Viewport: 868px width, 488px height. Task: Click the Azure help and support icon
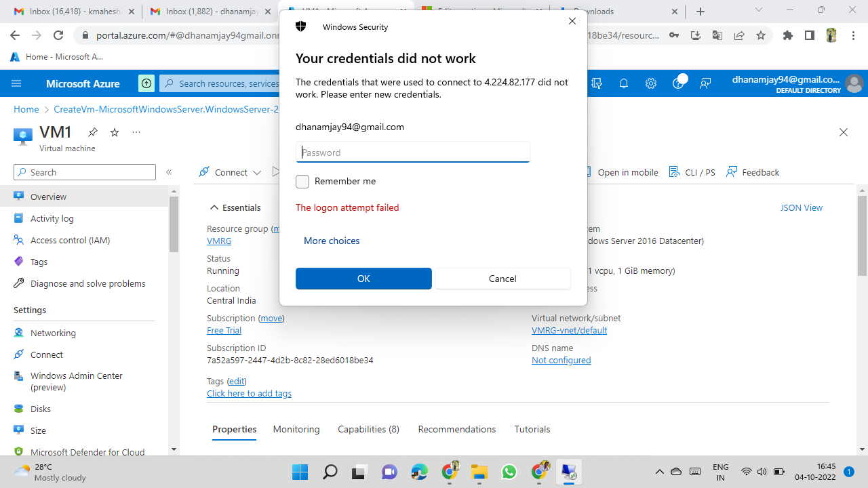[x=679, y=83]
